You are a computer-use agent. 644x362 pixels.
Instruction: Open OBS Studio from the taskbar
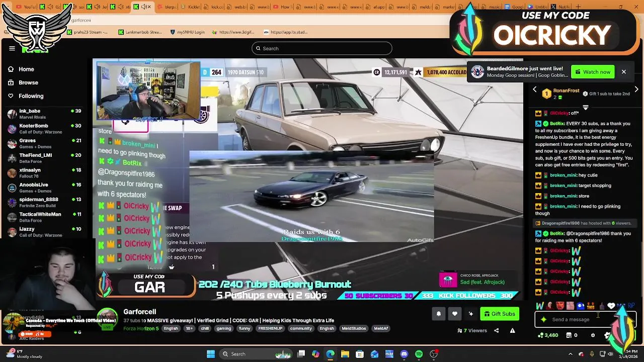click(434, 354)
